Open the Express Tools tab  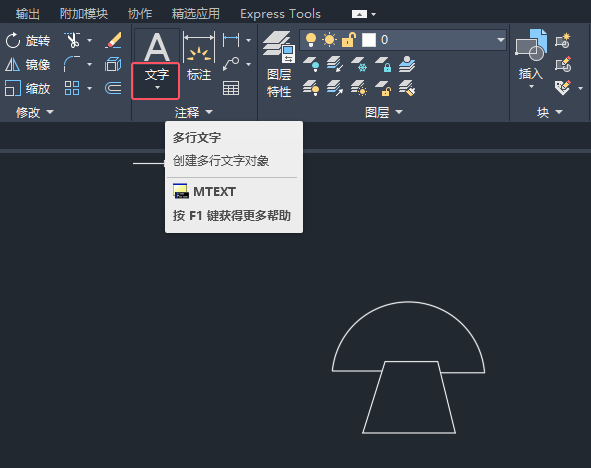pyautogui.click(x=280, y=14)
